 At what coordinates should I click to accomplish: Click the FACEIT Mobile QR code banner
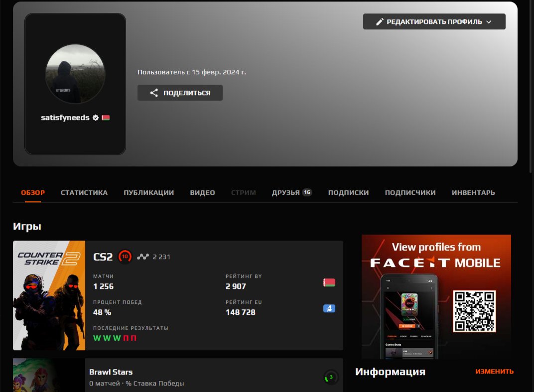point(436,296)
